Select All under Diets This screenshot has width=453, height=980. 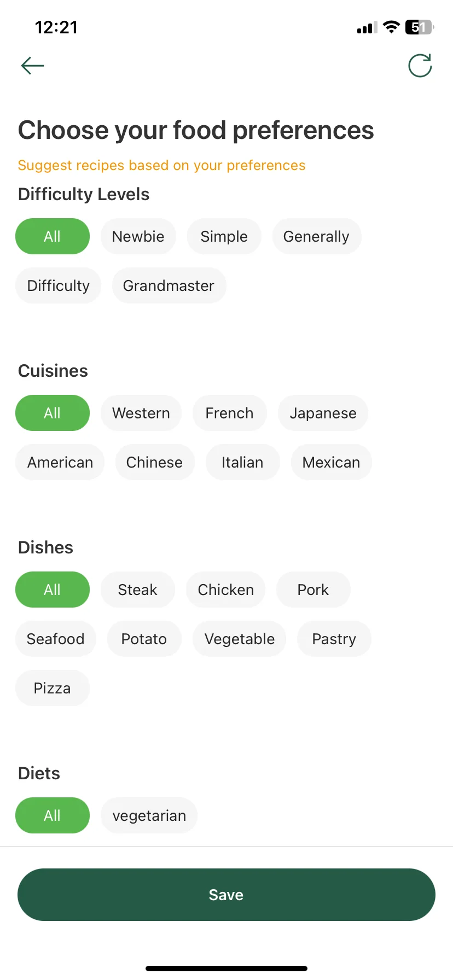[52, 815]
